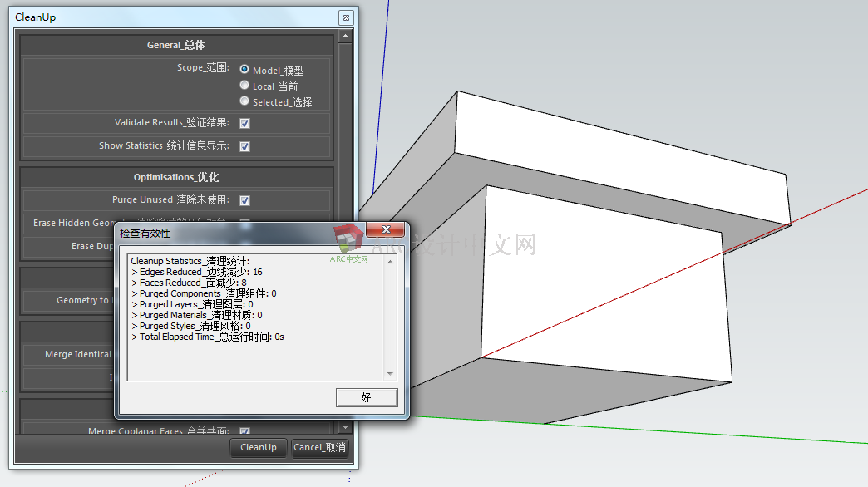
Task: Toggle the Validate Results_验证结果 checkbox
Action: pyautogui.click(x=244, y=123)
